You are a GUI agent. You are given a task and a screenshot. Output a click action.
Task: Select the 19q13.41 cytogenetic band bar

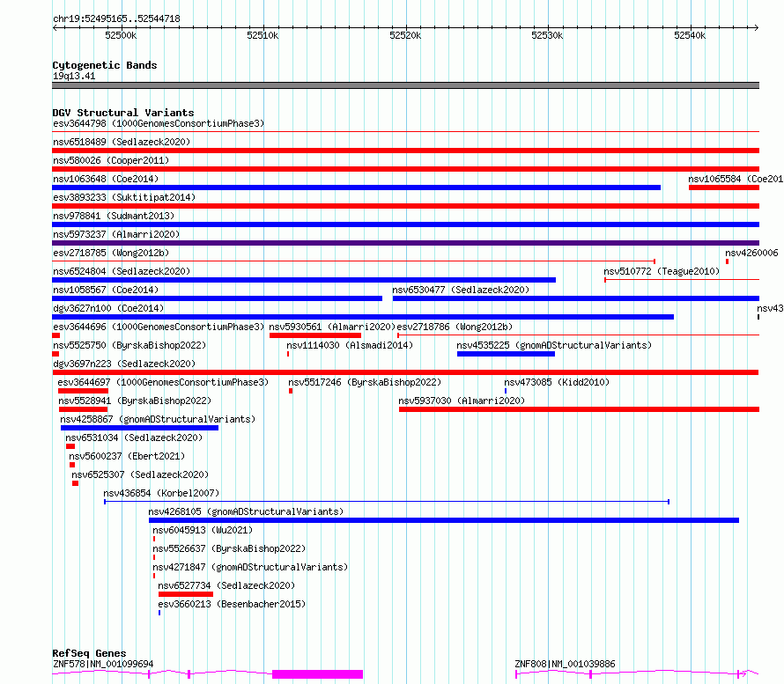click(405, 85)
